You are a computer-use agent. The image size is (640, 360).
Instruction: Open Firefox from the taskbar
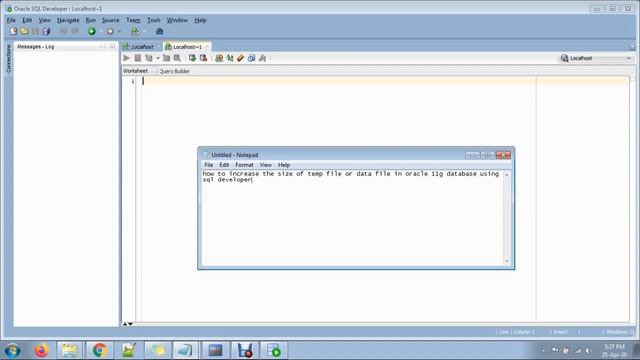41,350
